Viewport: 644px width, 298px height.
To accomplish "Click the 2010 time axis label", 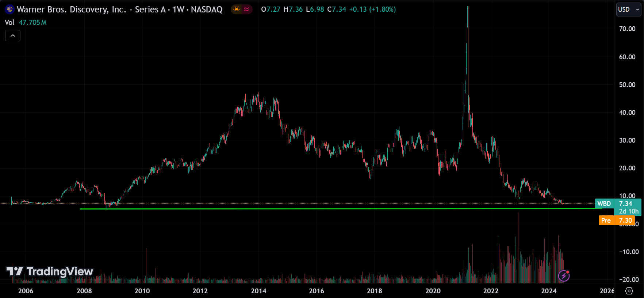I will point(142,291).
